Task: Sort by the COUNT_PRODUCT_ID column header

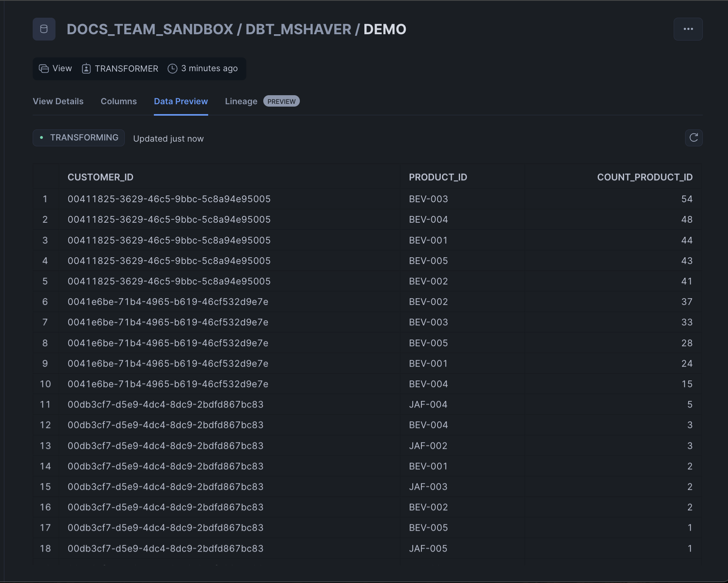Action: click(645, 177)
